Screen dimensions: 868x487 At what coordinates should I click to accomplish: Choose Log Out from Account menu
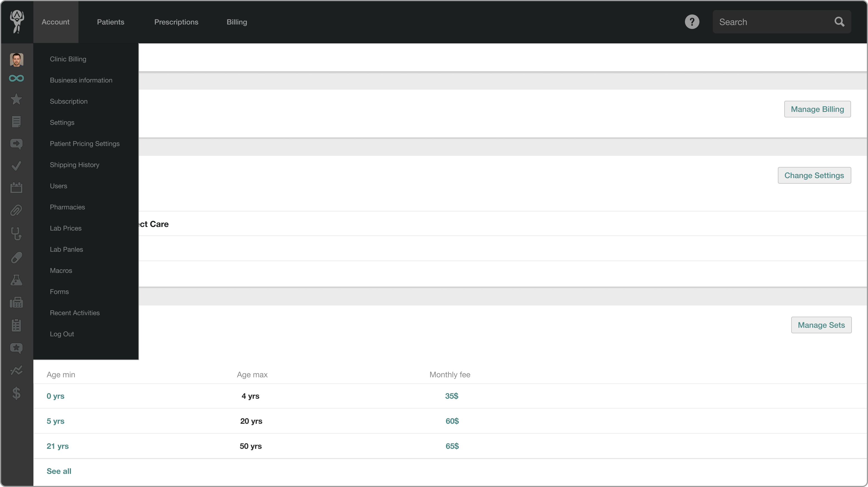coord(62,334)
